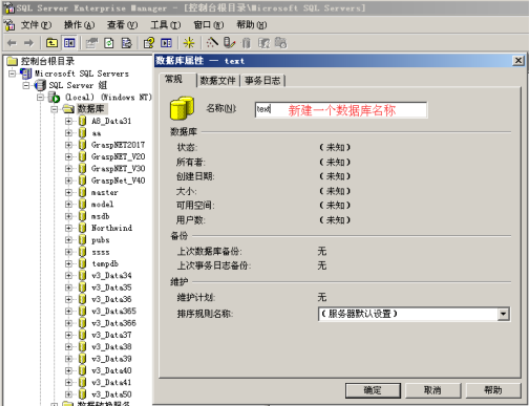Switch to the 事务日志 tab
The image size is (529, 407).
(x=262, y=80)
